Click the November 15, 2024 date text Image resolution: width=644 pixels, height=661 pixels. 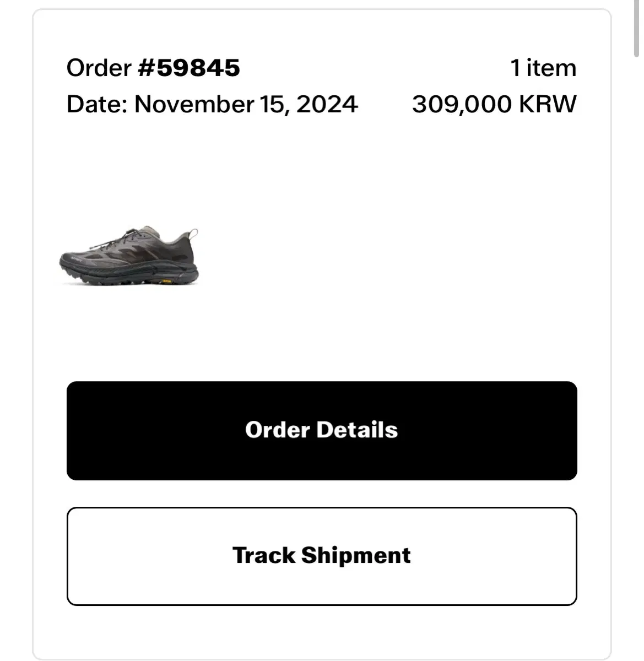pyautogui.click(x=246, y=104)
